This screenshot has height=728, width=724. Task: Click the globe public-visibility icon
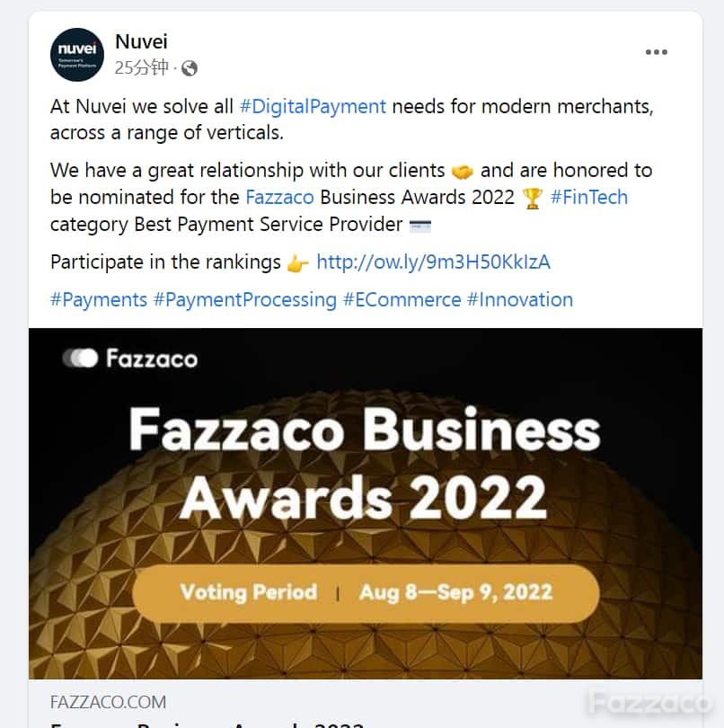[190, 68]
